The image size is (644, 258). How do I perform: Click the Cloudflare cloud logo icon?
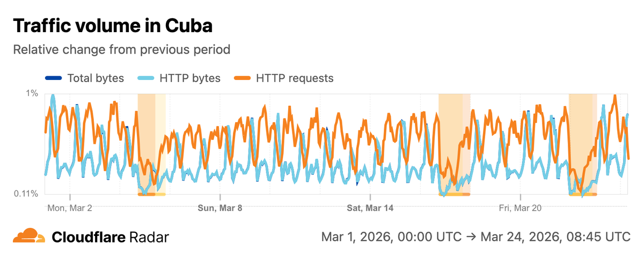[x=28, y=236]
